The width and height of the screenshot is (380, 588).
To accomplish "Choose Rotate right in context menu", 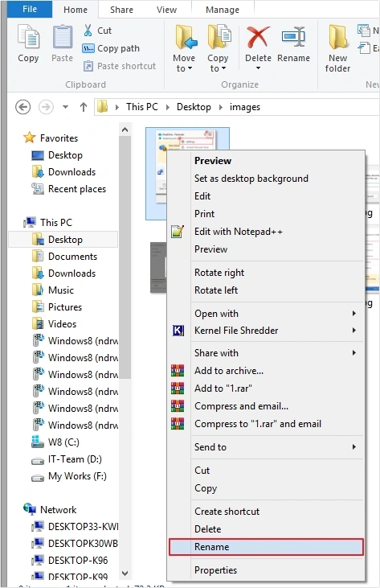I will 266,272.
